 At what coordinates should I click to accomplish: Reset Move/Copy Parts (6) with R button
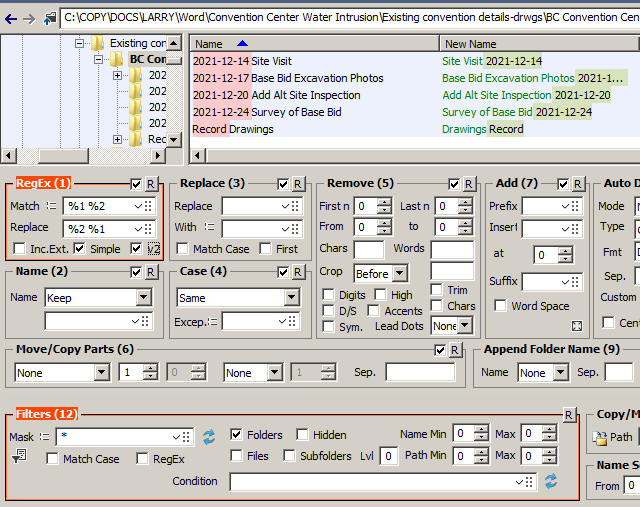pos(455,350)
